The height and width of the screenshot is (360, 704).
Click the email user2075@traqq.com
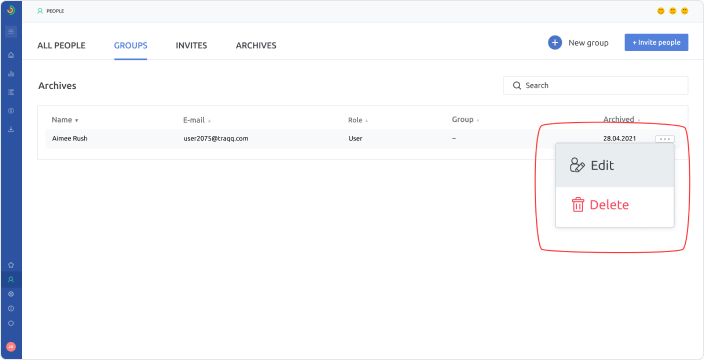pos(216,139)
